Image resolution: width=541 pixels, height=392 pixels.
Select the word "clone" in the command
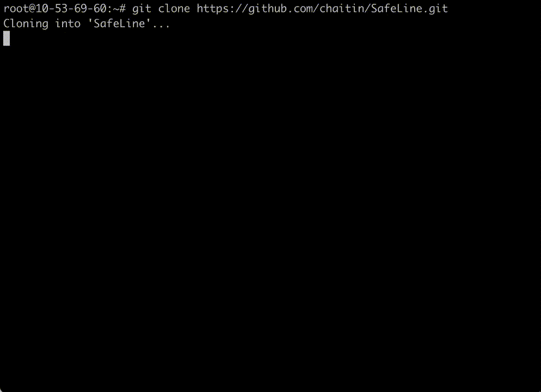pos(174,8)
